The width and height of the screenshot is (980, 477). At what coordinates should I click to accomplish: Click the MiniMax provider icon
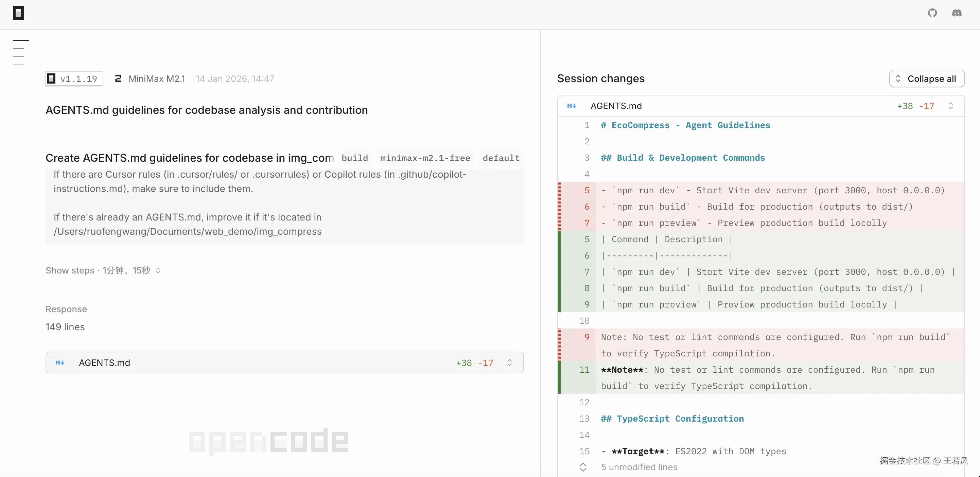(118, 79)
